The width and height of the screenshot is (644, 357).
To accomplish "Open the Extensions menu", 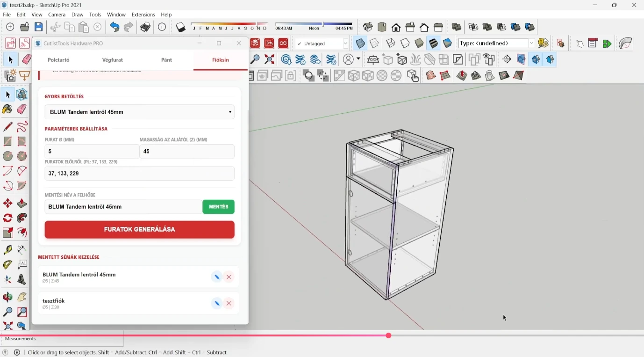I will (143, 15).
